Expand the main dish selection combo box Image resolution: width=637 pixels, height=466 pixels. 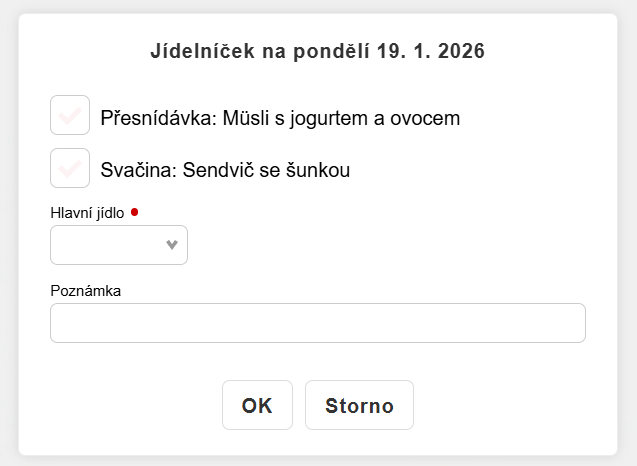point(118,245)
